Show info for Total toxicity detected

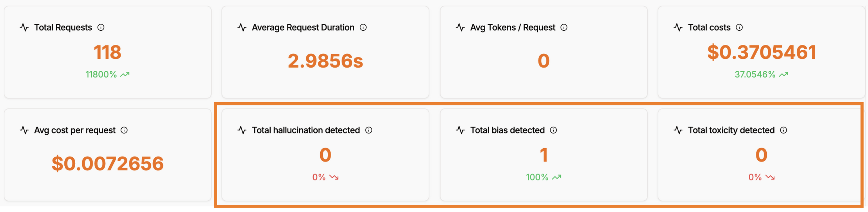click(783, 130)
